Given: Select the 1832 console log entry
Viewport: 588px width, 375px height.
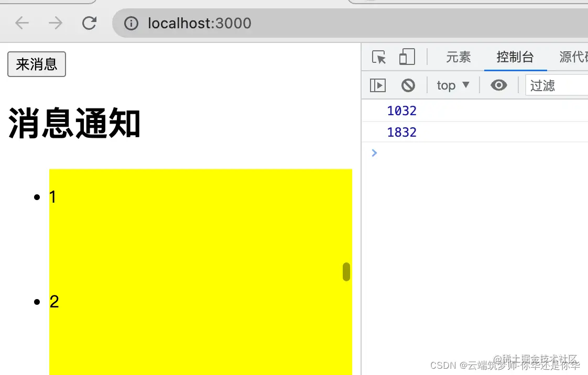Looking at the screenshot, I should [475, 132].
